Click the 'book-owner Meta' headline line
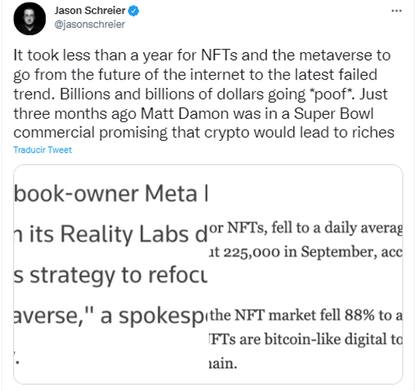This screenshot has width=420, height=391. point(110,194)
